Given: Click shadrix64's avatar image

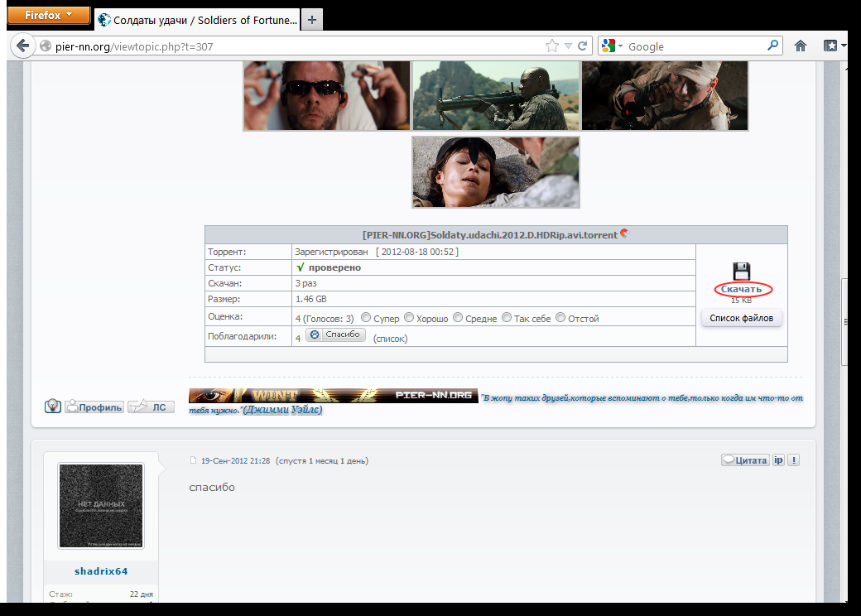Looking at the screenshot, I should (x=101, y=506).
